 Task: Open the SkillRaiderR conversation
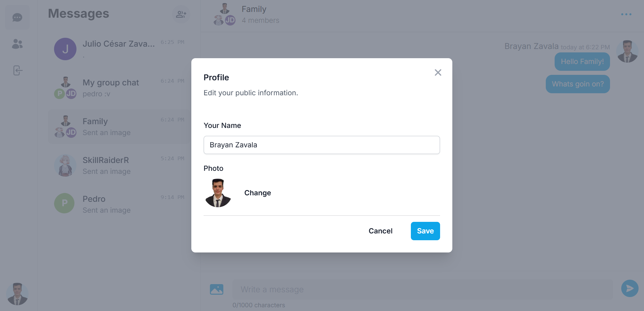119,165
